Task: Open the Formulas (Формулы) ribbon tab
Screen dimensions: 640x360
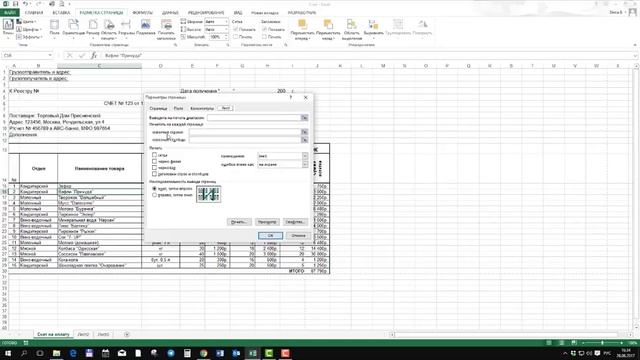Action: point(142,13)
